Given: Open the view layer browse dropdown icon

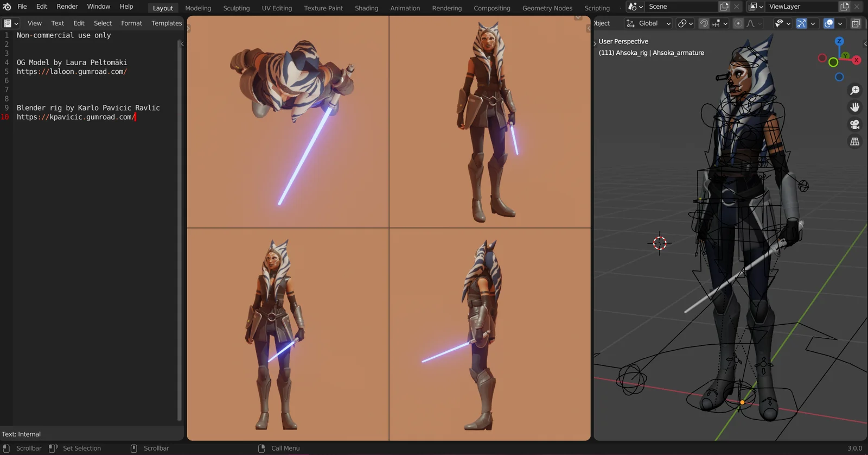Looking at the screenshot, I should 756,7.
